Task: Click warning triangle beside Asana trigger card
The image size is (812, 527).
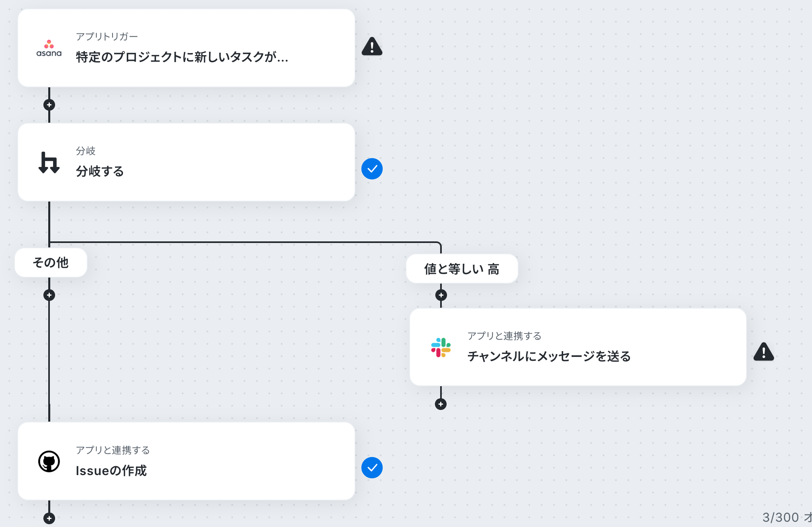Action: click(x=372, y=46)
